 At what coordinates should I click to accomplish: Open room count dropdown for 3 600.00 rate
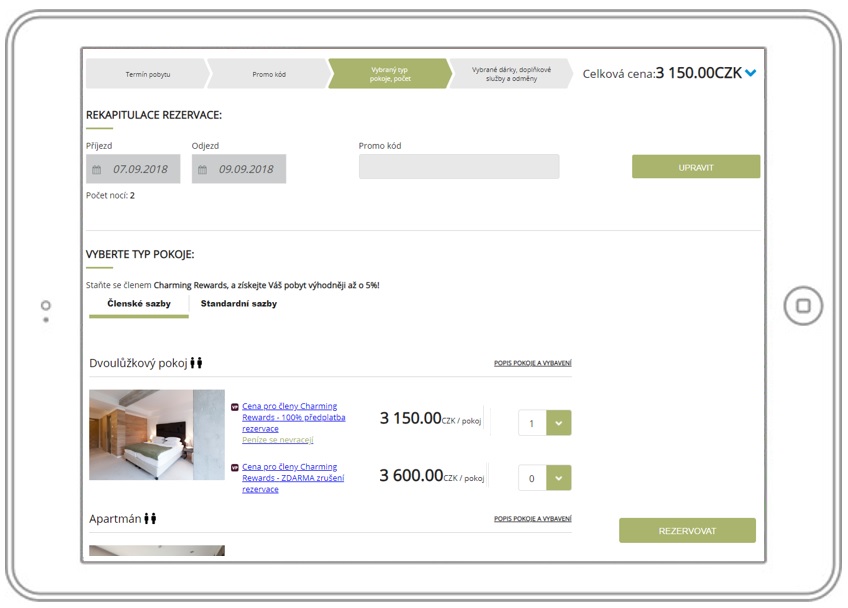click(x=558, y=478)
